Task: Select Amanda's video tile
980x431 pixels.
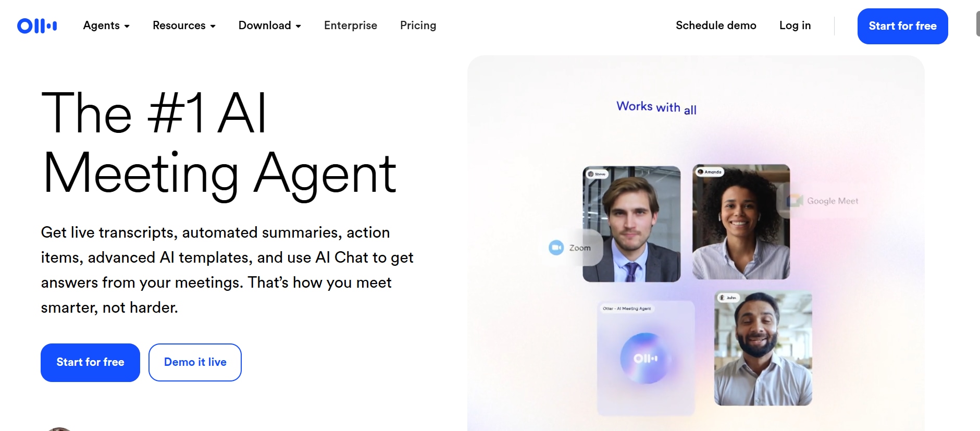Action: click(x=741, y=222)
